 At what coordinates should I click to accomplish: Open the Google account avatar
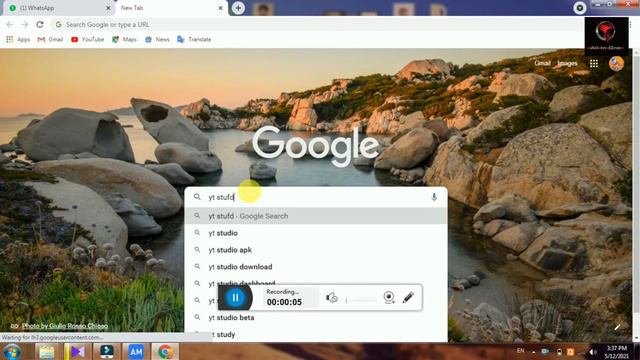click(616, 64)
